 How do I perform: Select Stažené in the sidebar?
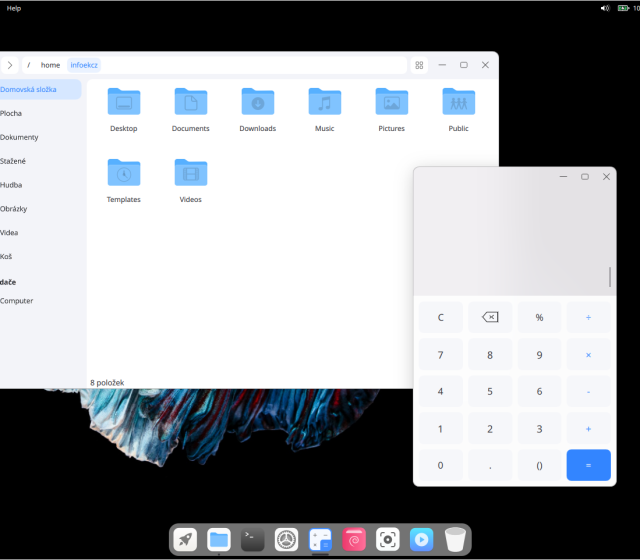tap(14, 161)
